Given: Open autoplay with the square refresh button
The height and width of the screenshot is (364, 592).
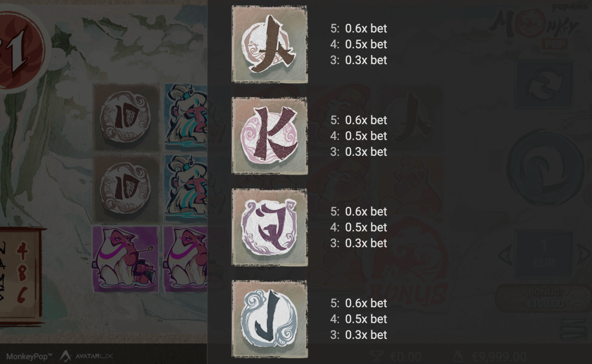Looking at the screenshot, I should 544,84.
